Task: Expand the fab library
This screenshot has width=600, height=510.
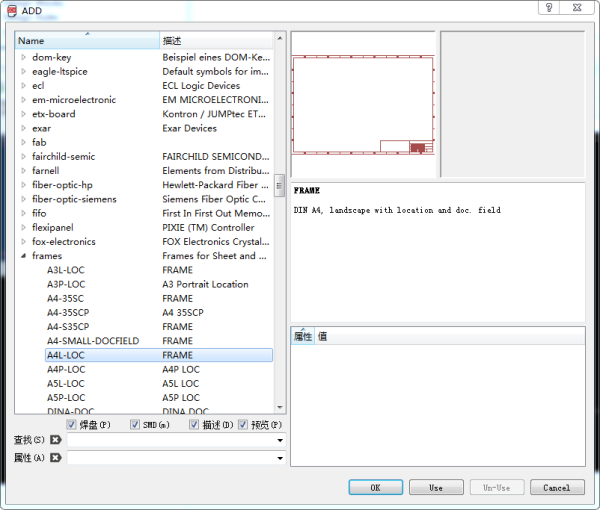Action: (x=24, y=142)
